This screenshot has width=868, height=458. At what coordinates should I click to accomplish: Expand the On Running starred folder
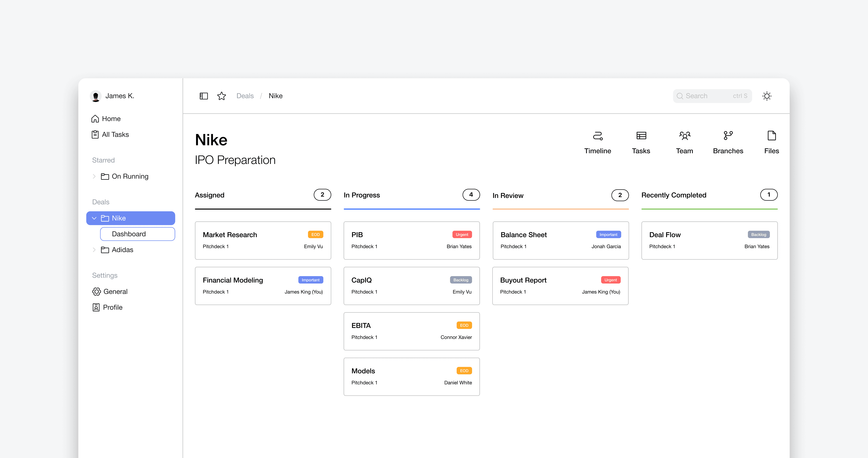(x=94, y=176)
